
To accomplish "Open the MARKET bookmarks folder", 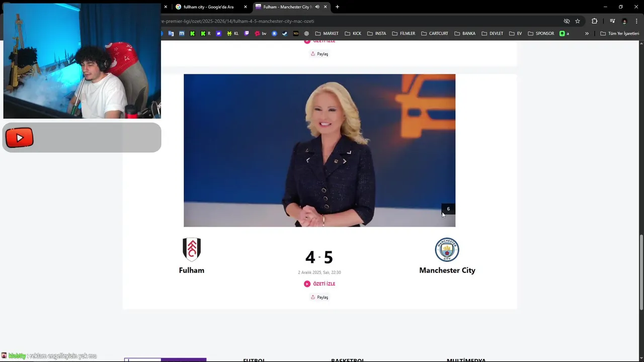I will coord(327,34).
